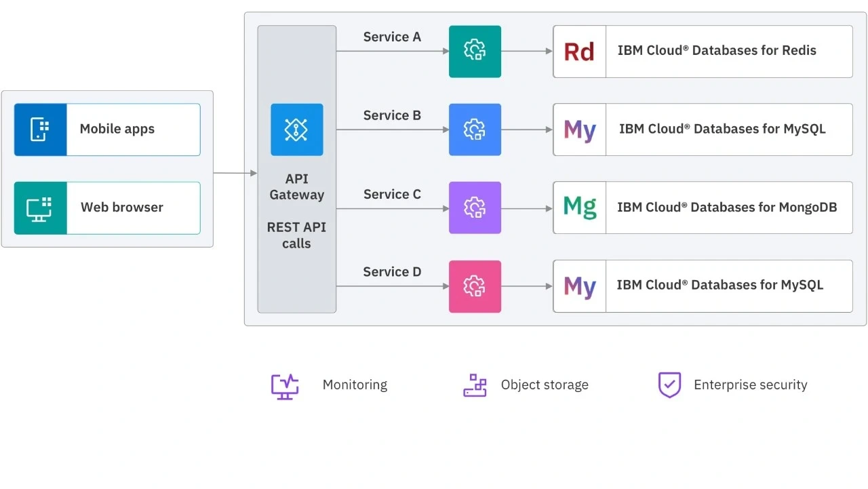This screenshot has width=868, height=489.
Task: Click the purple Service C gear icon
Action: click(475, 208)
